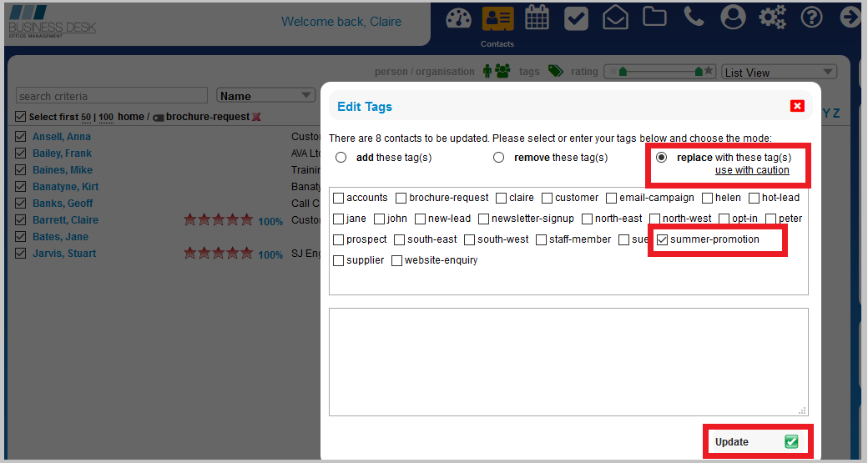Open the phone calls icon

tap(694, 17)
